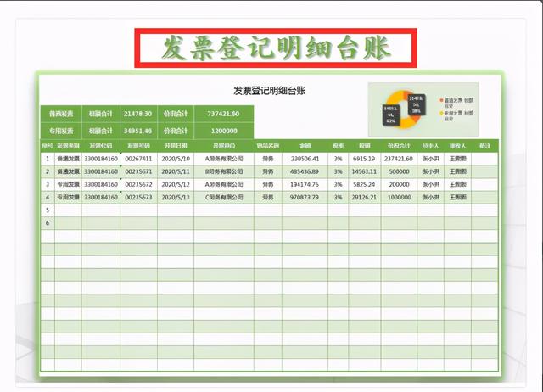Select invoice number 00235673

click(x=138, y=198)
